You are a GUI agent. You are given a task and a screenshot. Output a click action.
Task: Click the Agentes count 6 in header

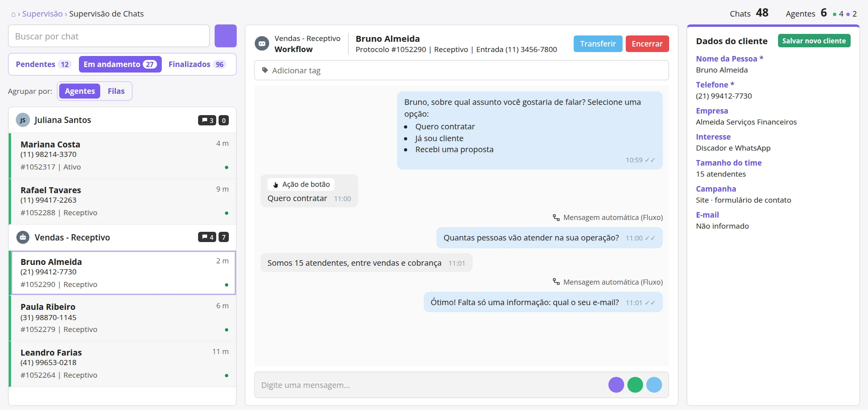823,13
